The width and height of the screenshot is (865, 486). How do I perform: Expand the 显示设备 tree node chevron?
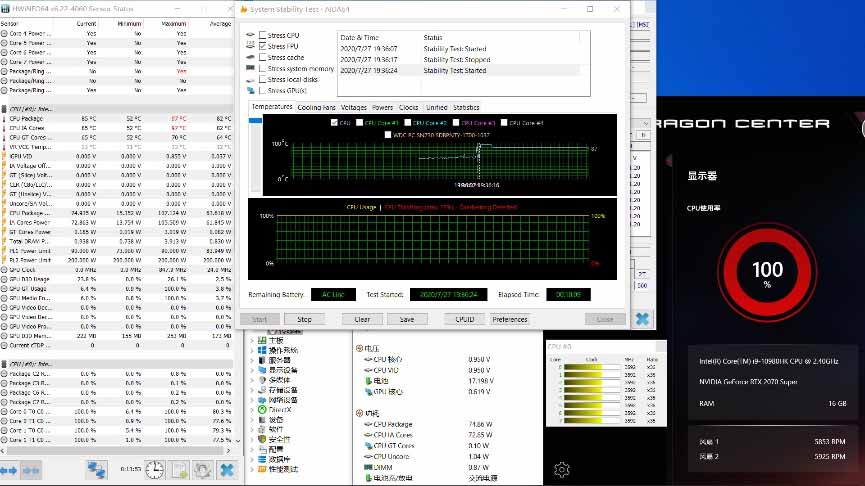pyautogui.click(x=253, y=370)
